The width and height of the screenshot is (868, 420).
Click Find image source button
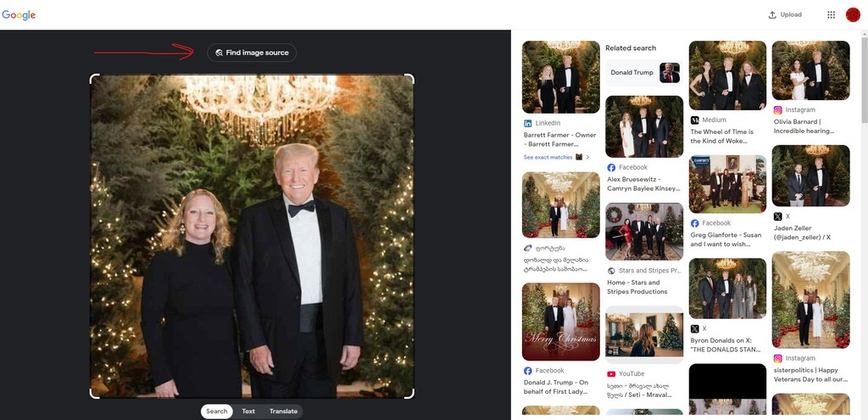[252, 53]
